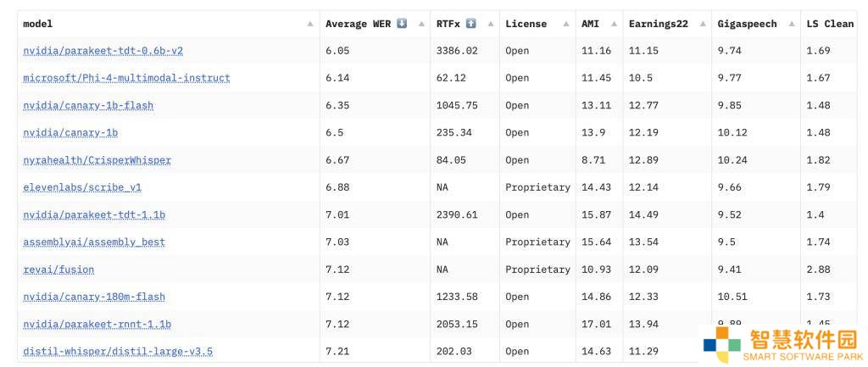Open distil-whisper/distil-large-v3.5 link
Image resolution: width=868 pixels, height=367 pixels.
point(118,352)
